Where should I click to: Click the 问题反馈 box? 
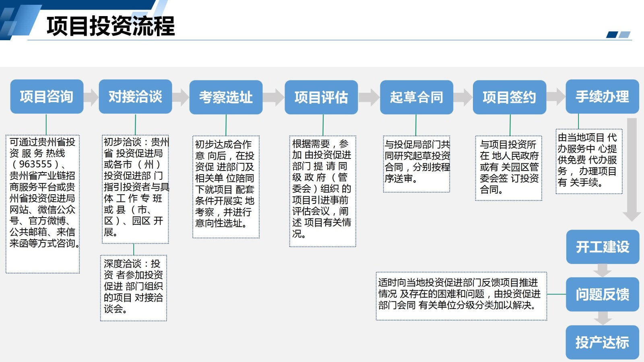click(x=603, y=294)
